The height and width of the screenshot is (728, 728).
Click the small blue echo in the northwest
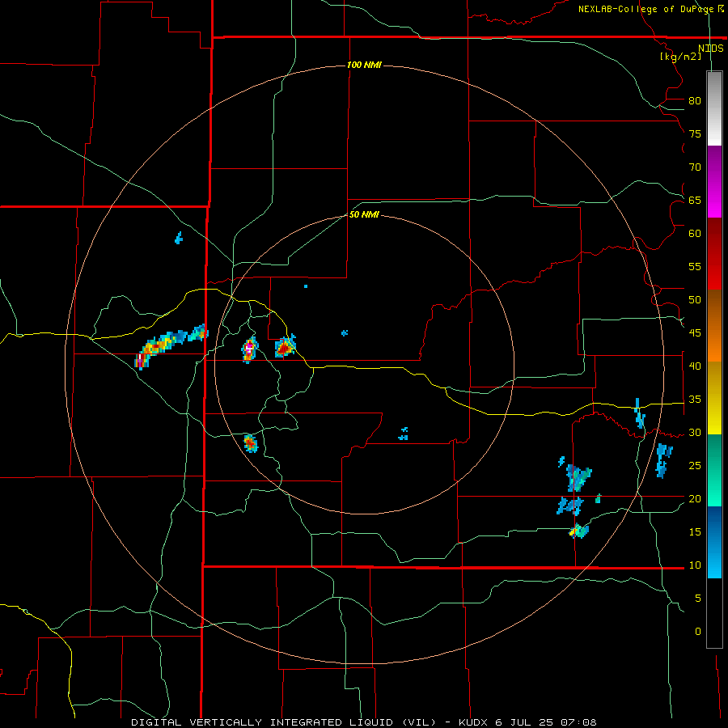(x=179, y=238)
